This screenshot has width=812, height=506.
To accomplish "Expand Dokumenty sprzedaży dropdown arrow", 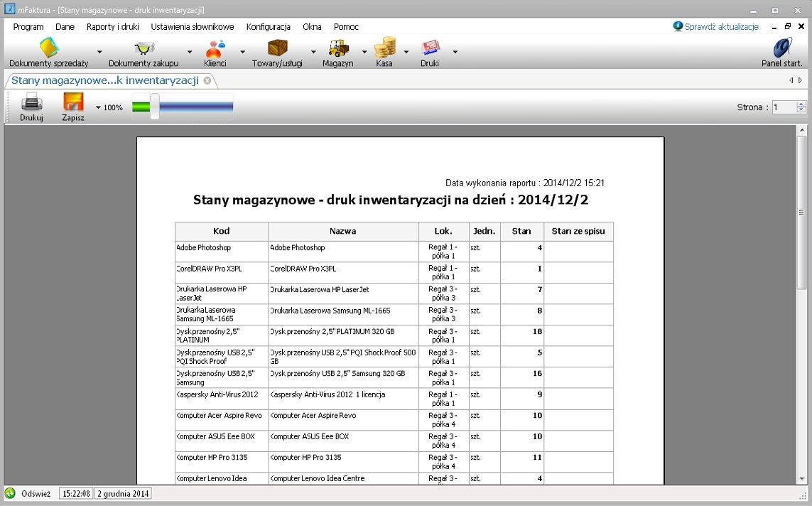I will [99, 52].
